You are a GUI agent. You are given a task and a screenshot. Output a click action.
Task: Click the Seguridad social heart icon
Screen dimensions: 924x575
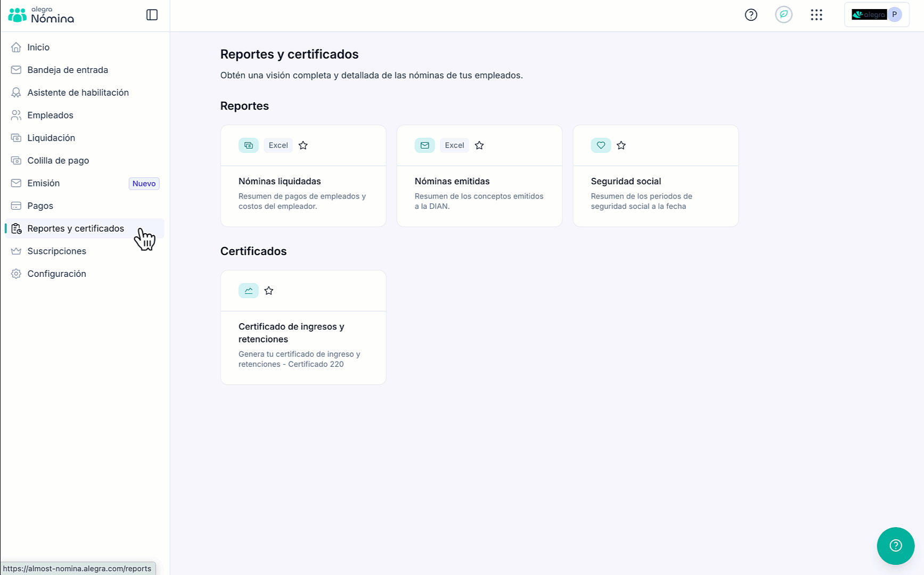(601, 145)
